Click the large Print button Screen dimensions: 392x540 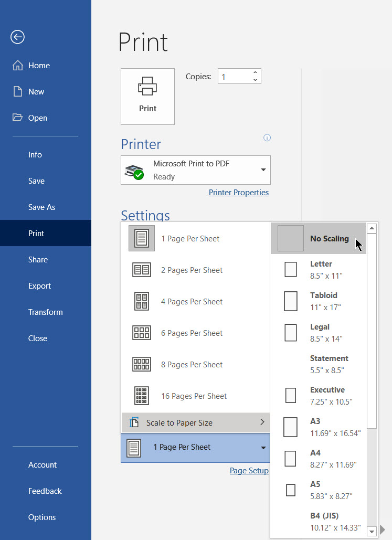[148, 97]
